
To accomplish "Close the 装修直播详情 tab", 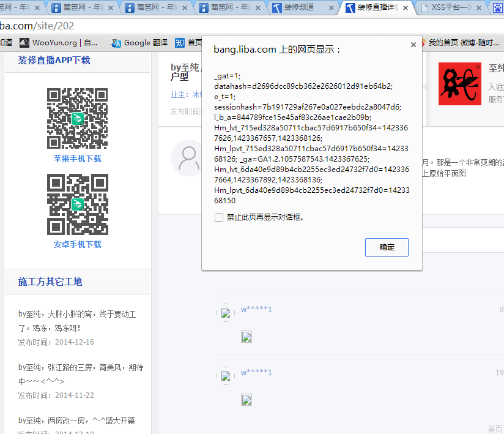I will [406, 8].
